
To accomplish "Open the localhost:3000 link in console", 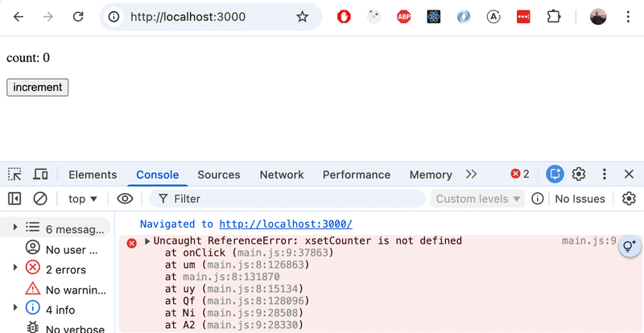I will click(x=286, y=224).
